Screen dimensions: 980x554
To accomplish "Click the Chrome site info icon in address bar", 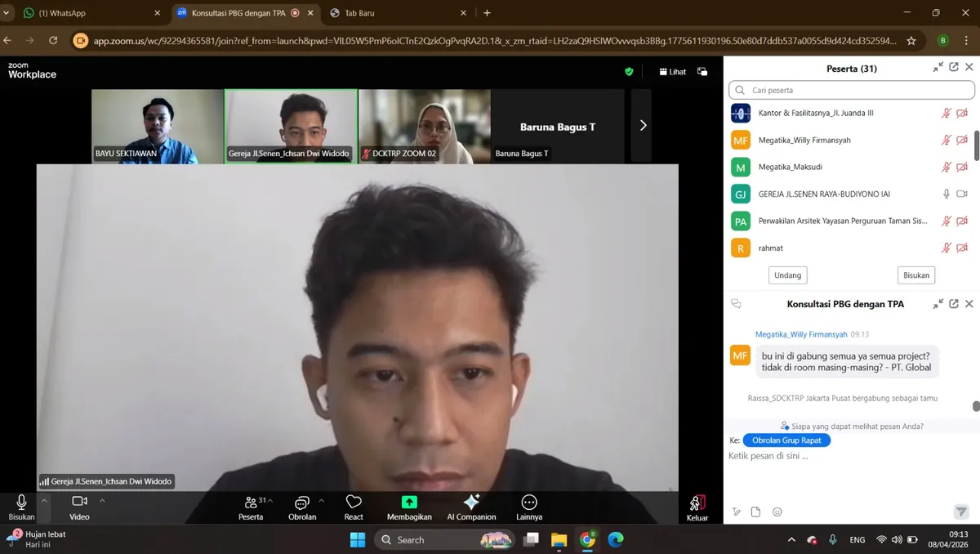I will (81, 40).
